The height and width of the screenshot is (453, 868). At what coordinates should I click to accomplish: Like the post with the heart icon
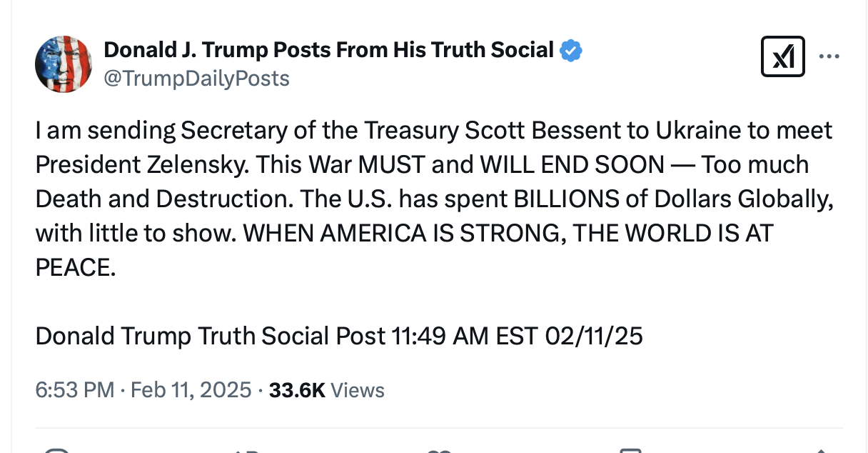pyautogui.click(x=438, y=450)
